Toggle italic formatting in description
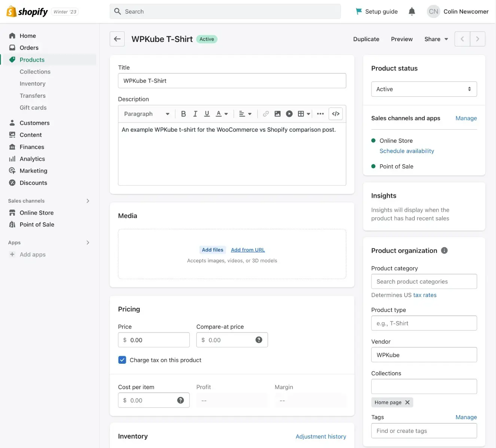Screen dimensions: 496x448 coord(195,114)
